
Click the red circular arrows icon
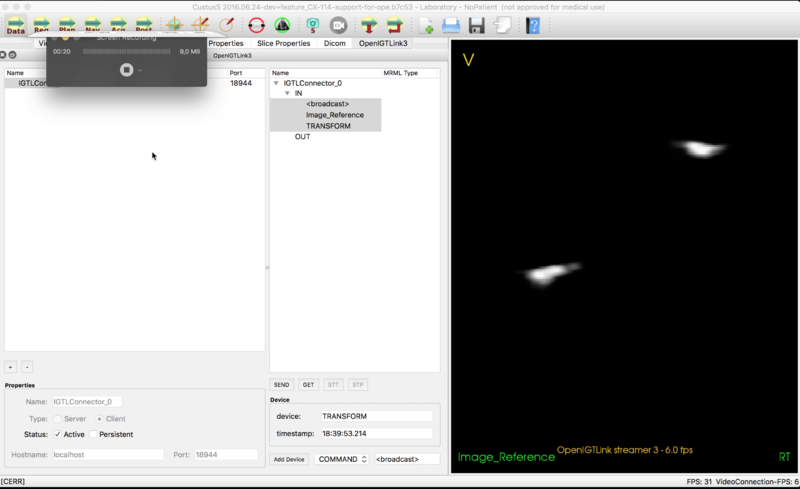click(x=256, y=25)
